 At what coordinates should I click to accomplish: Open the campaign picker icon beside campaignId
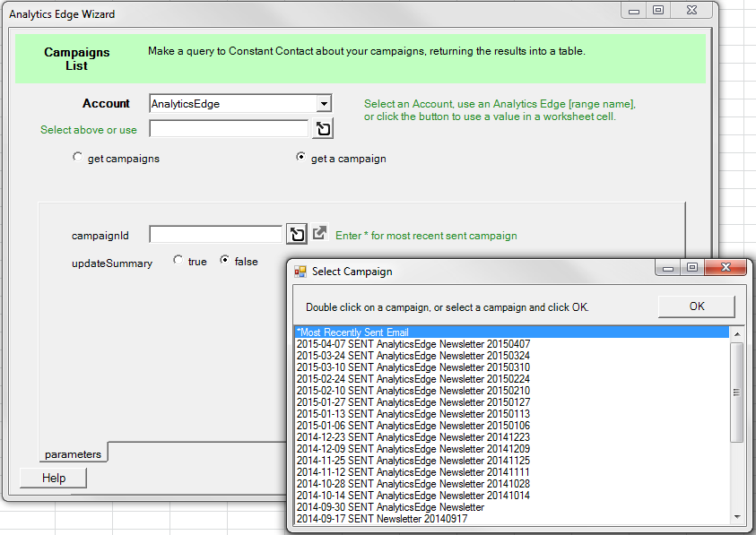point(319,233)
